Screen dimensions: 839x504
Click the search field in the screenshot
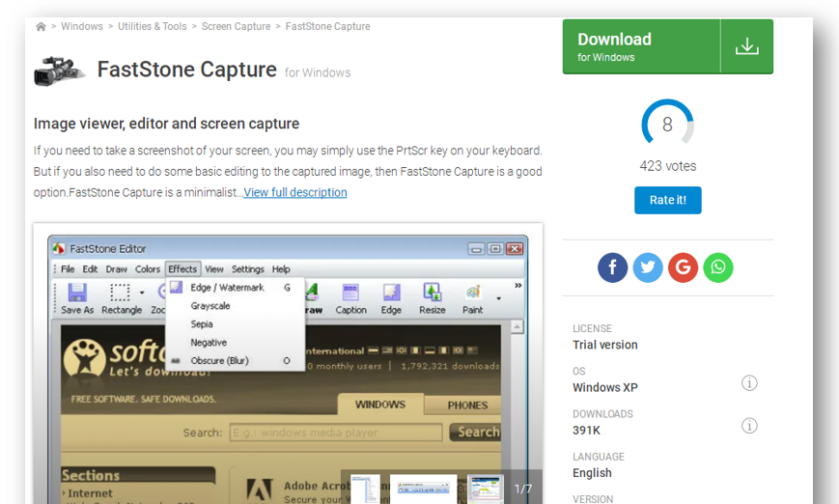pos(336,433)
